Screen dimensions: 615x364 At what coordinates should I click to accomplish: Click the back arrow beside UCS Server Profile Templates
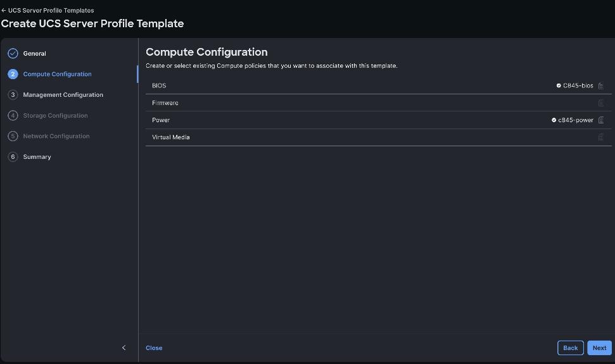tap(4, 11)
